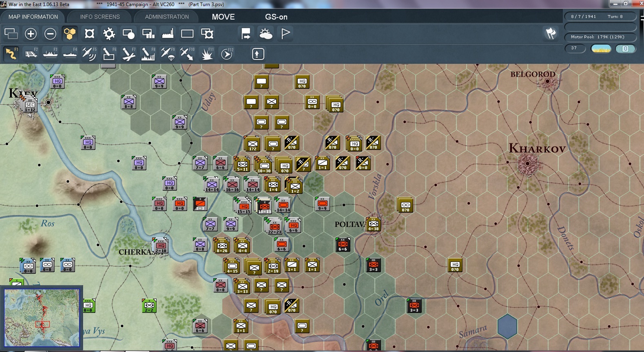Toggle the yellow hex grid overlay

70,33
